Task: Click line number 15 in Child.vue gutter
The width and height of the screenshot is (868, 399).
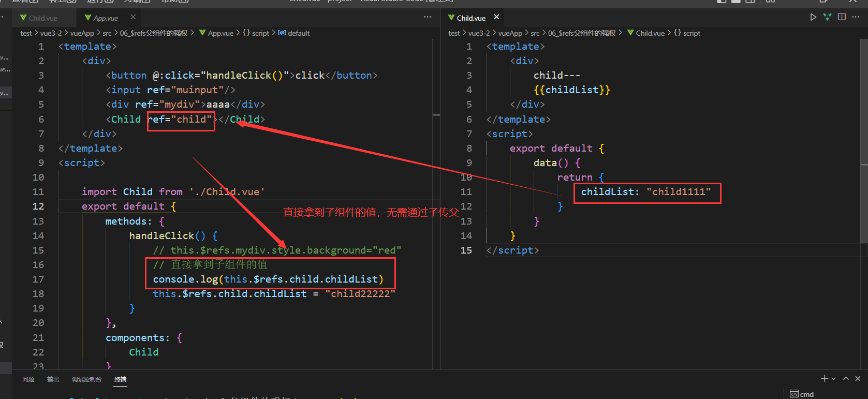Action: tap(466, 250)
